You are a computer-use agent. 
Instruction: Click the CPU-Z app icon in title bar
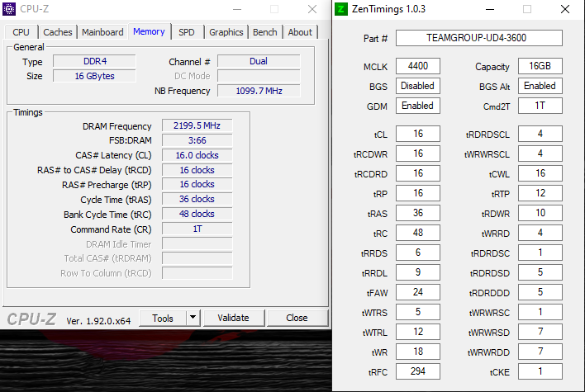pos(9,9)
